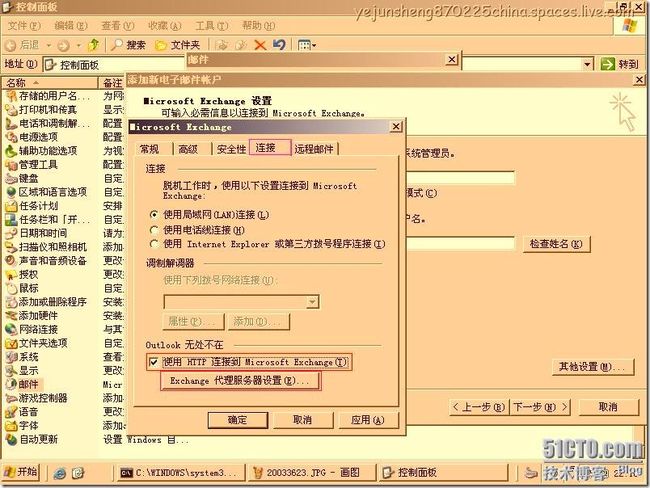Click 其他设置(M) button in wizard
This screenshot has width=650, height=488.
tap(593, 367)
